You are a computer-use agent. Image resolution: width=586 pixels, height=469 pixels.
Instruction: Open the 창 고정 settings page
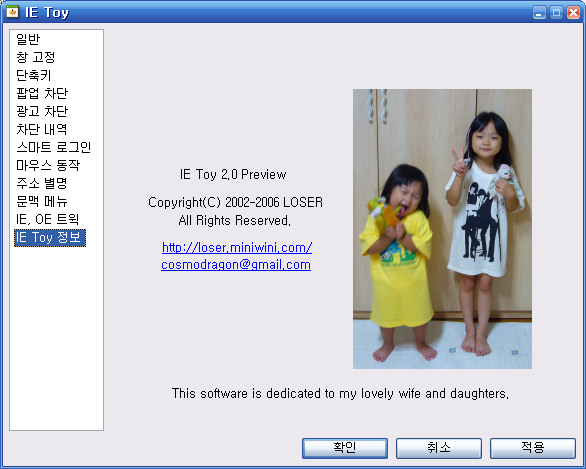point(36,57)
